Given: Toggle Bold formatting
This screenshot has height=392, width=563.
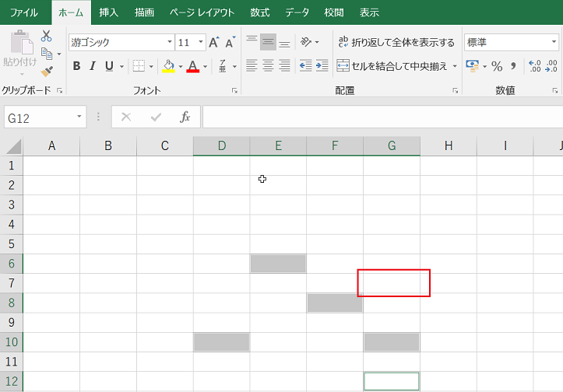Looking at the screenshot, I should coord(76,66).
